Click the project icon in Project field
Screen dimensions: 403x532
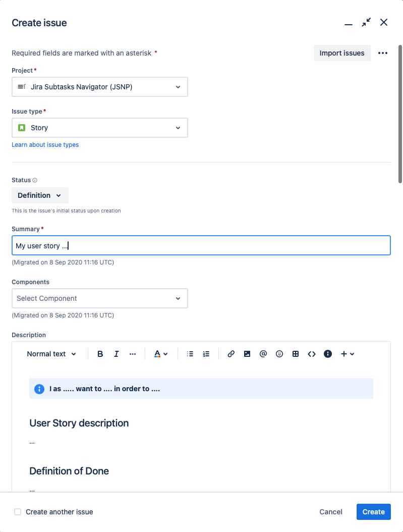pyautogui.click(x=22, y=87)
